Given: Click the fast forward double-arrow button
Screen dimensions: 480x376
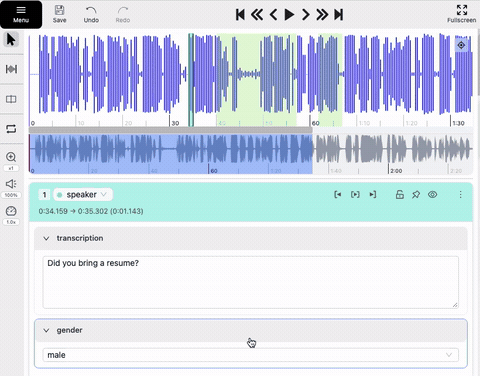Looking at the screenshot, I should 322,15.
